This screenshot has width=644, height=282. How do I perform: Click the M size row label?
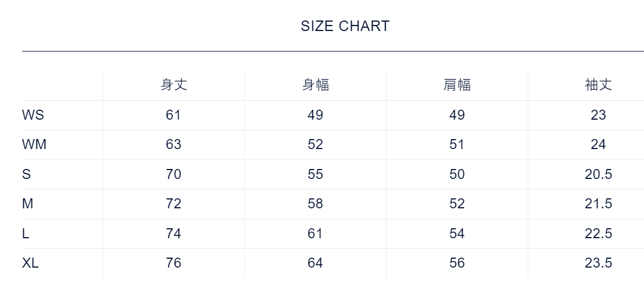click(28, 204)
